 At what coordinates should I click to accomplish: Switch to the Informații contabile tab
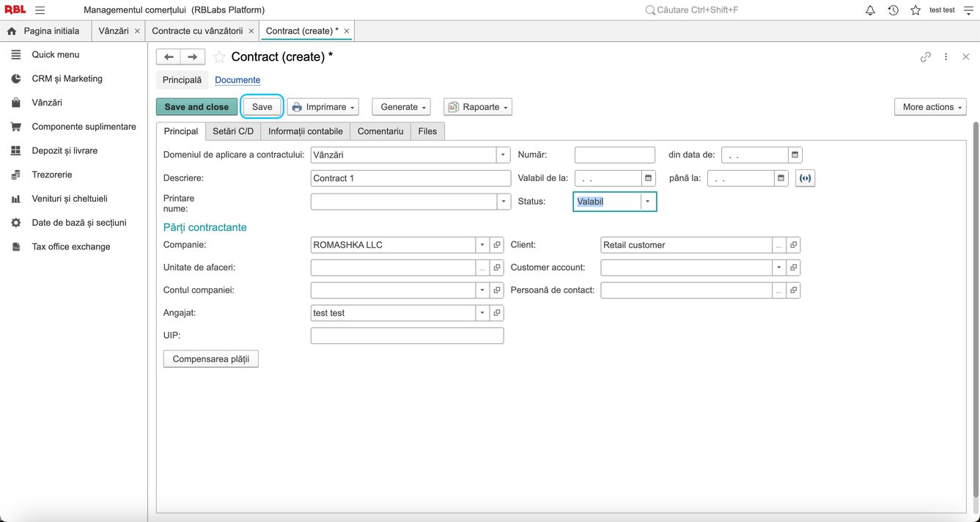[x=306, y=131]
